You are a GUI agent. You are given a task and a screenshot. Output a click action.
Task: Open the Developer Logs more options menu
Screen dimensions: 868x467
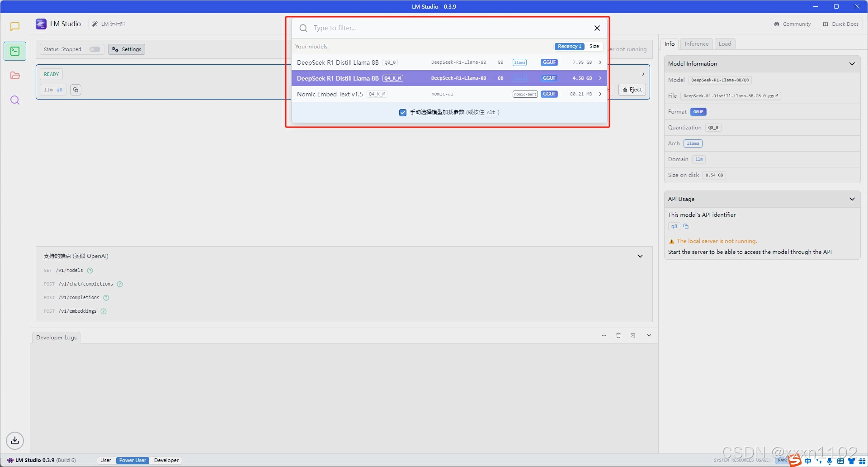(x=604, y=335)
